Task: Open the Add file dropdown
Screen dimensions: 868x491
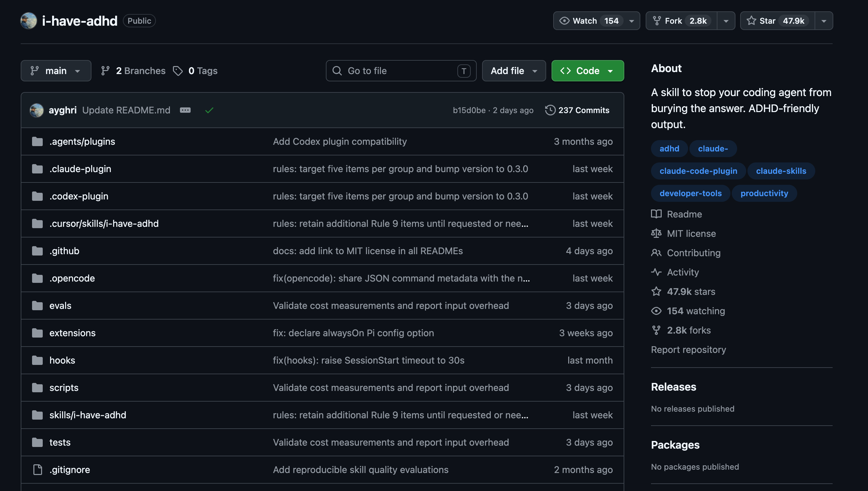Action: (514, 71)
